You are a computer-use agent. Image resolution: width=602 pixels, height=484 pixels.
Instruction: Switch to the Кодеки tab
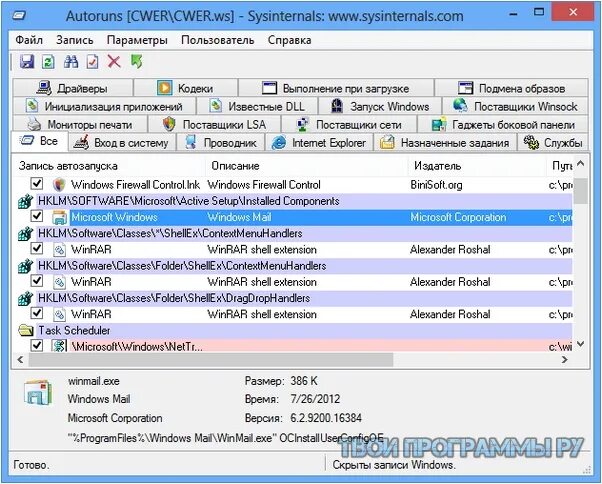point(186,88)
